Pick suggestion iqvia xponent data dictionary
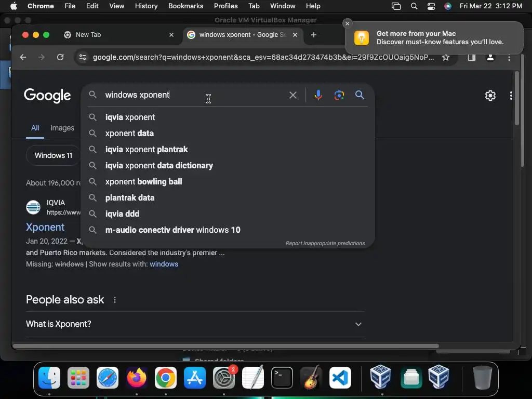The image size is (532, 399). 228,166
